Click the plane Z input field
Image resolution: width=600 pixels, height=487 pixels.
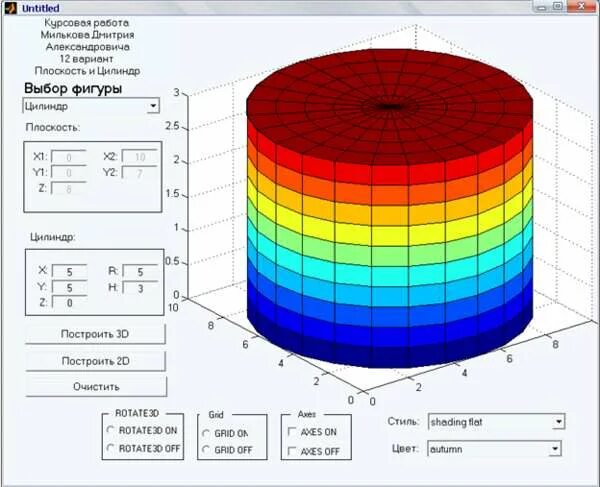coord(68,189)
